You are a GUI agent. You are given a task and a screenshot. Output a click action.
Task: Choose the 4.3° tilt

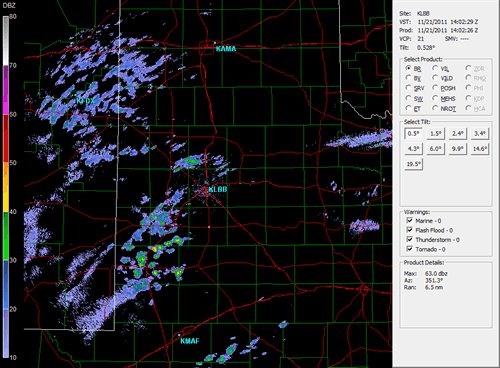[x=413, y=149]
